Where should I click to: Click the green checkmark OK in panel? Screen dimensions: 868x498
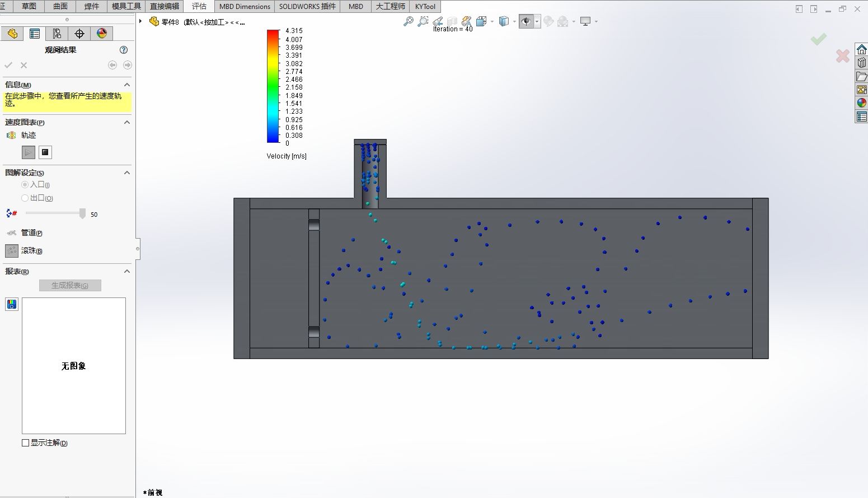pos(8,65)
